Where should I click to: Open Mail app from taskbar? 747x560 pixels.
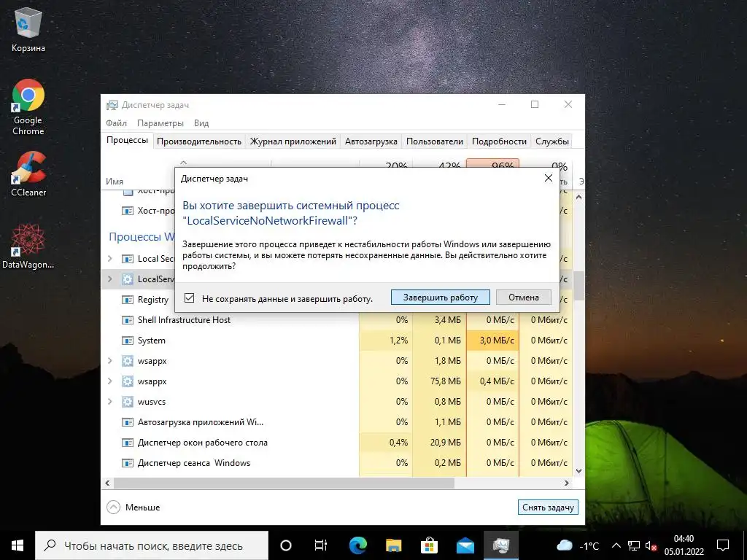coord(465,545)
